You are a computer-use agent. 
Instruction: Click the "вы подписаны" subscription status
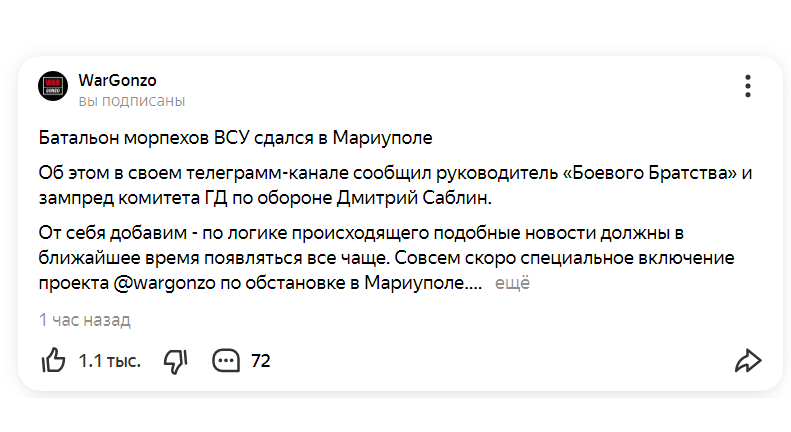pos(132,101)
